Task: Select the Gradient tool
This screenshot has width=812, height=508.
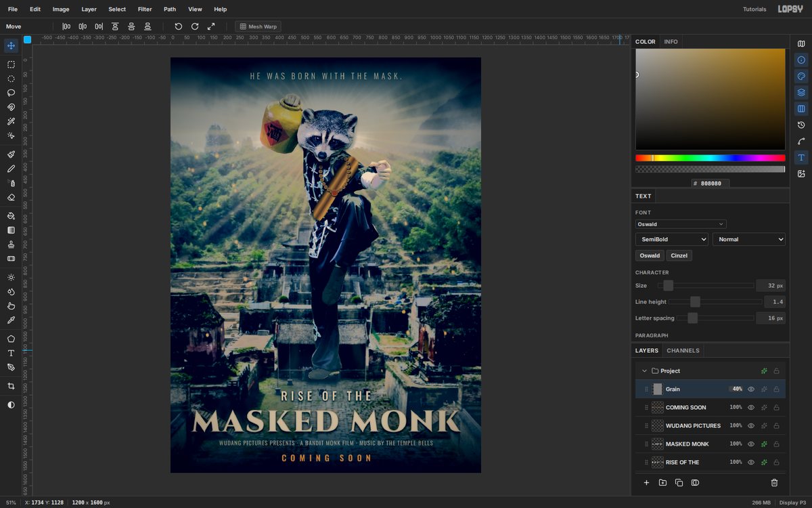Action: (11, 230)
